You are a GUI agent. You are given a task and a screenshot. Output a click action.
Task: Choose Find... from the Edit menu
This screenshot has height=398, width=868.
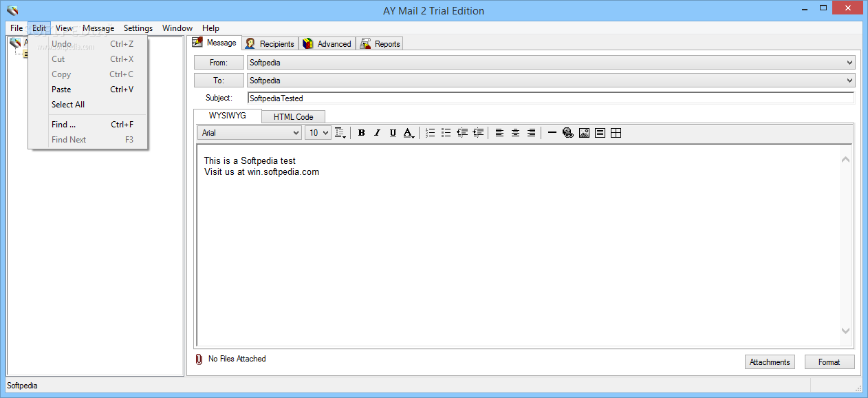point(87,125)
